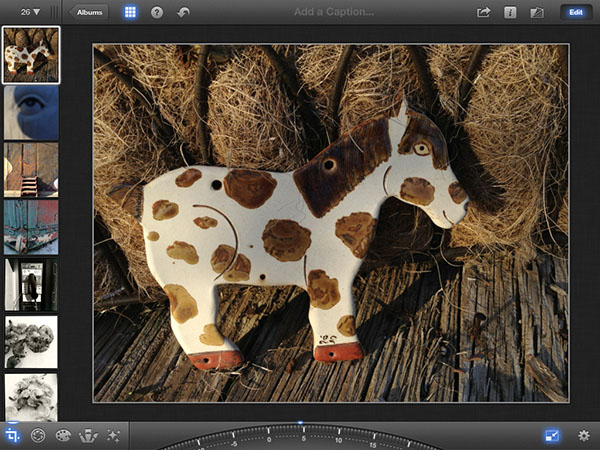This screenshot has width=600, height=450.
Task: Select the teal and red boat hull thumbnail
Action: pos(31,227)
